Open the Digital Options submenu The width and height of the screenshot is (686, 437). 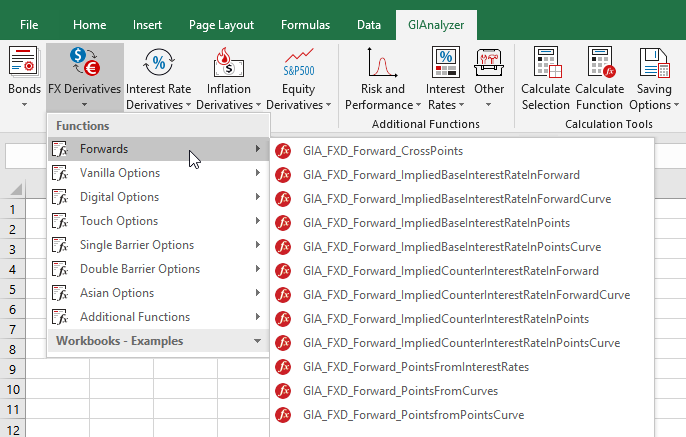158,197
